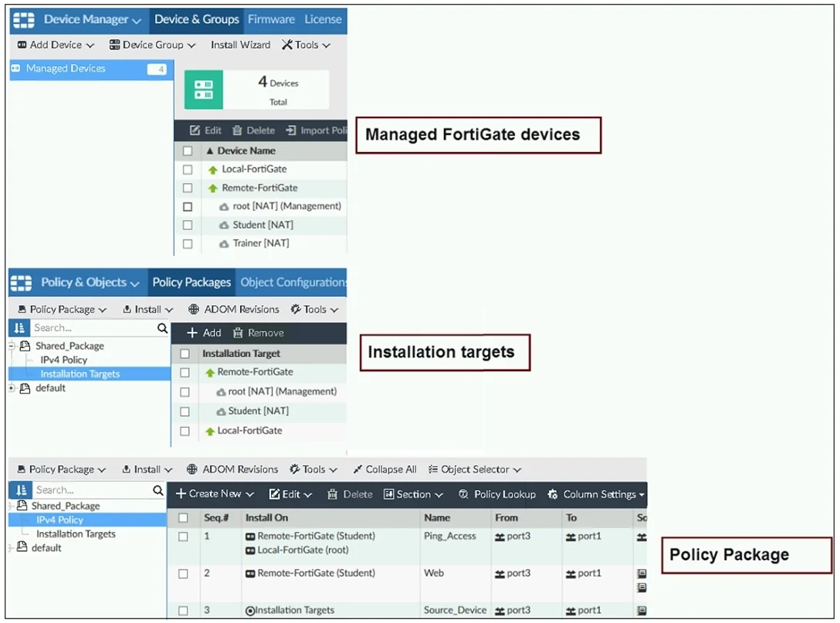Click Collapse All in policy toolbar
This screenshot has width=840, height=623.
pyautogui.click(x=384, y=469)
